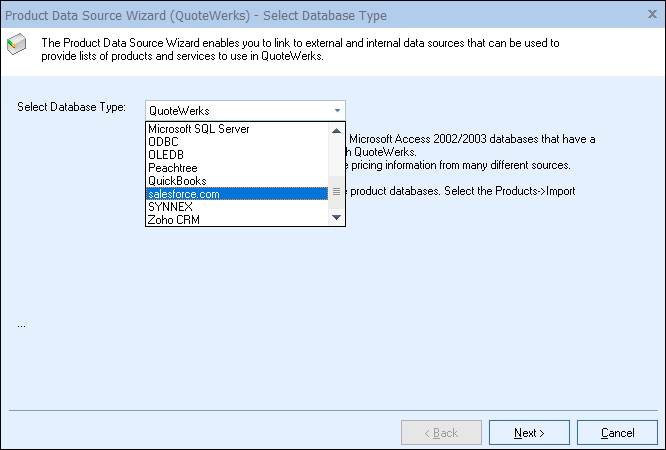This screenshot has width=666, height=450.
Task: Select the highlighted salesforce.com entry
Action: tap(237, 194)
